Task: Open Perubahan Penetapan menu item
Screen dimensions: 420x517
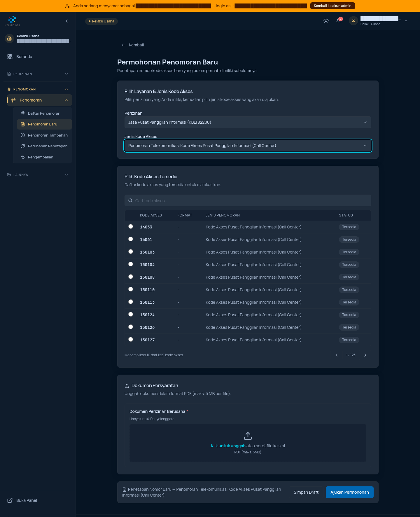Action: (x=44, y=146)
